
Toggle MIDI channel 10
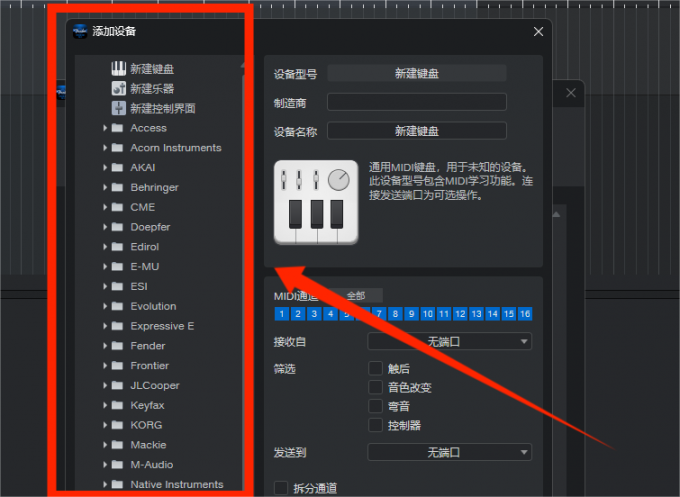[x=428, y=314]
